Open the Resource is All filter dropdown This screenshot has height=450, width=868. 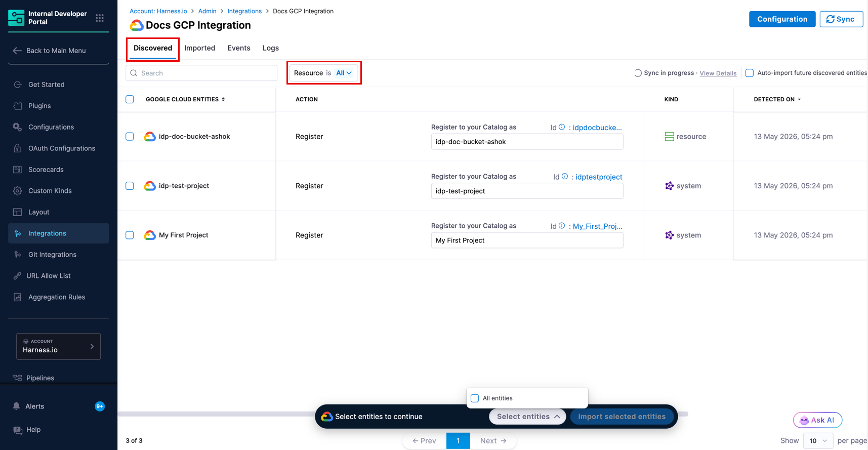tap(324, 73)
